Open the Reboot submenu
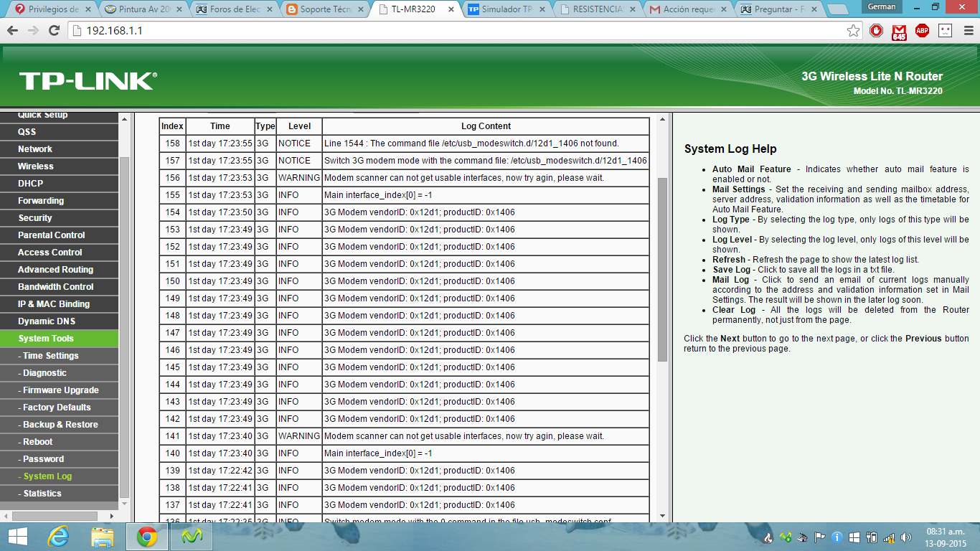Viewport: 980px width, 551px height. [59, 442]
